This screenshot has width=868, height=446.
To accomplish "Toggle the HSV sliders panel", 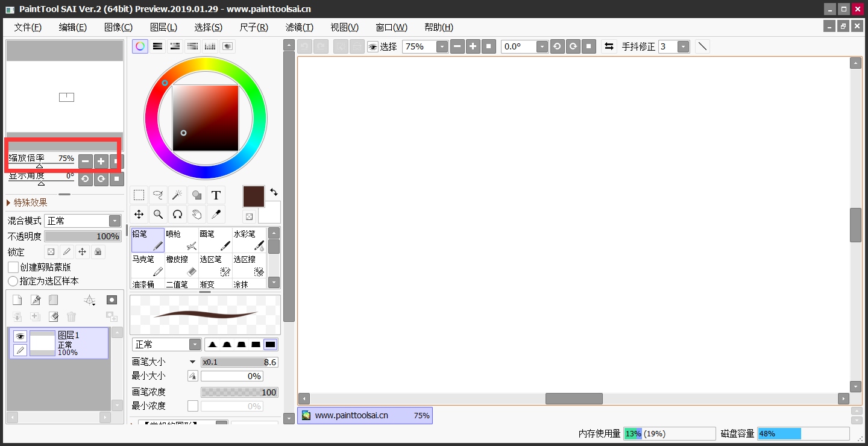I will click(175, 46).
